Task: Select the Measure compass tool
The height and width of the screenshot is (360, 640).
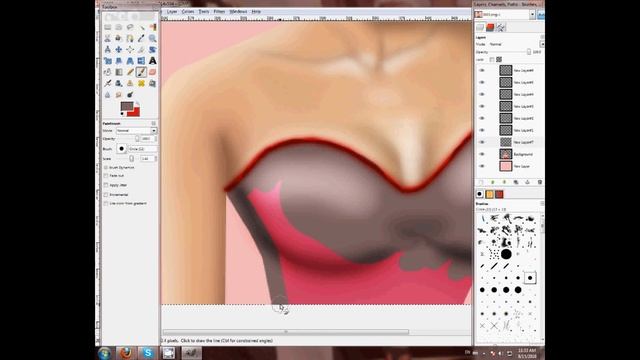Action: (x=107, y=49)
